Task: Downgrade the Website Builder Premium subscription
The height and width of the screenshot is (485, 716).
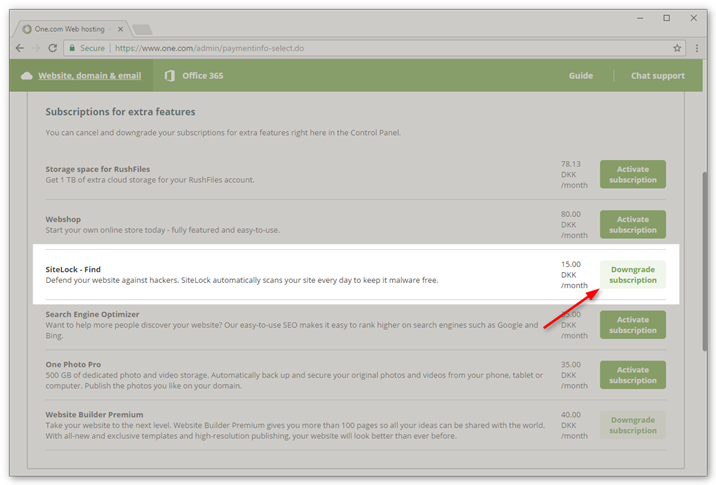Action: 632,425
